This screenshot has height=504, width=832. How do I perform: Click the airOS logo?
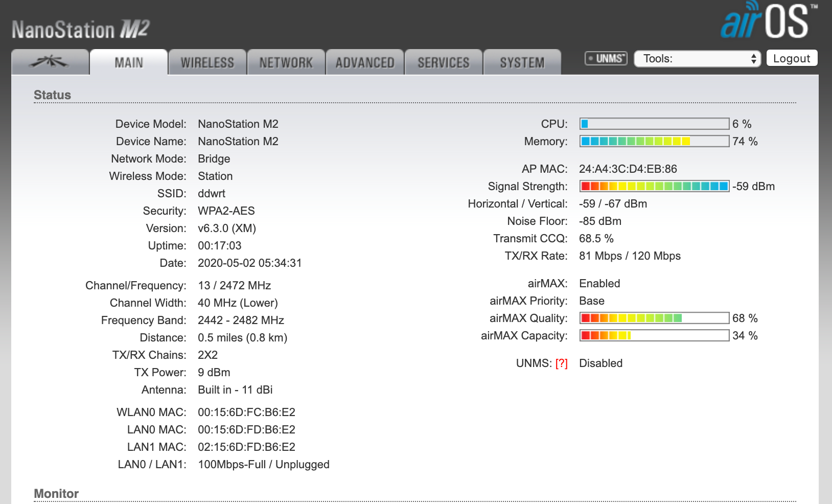pyautogui.click(x=767, y=21)
